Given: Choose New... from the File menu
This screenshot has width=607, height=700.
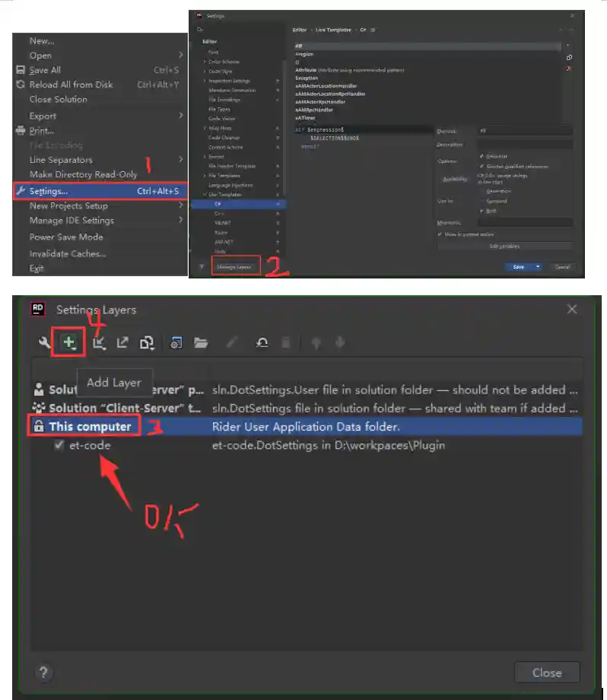Looking at the screenshot, I should [x=42, y=41].
